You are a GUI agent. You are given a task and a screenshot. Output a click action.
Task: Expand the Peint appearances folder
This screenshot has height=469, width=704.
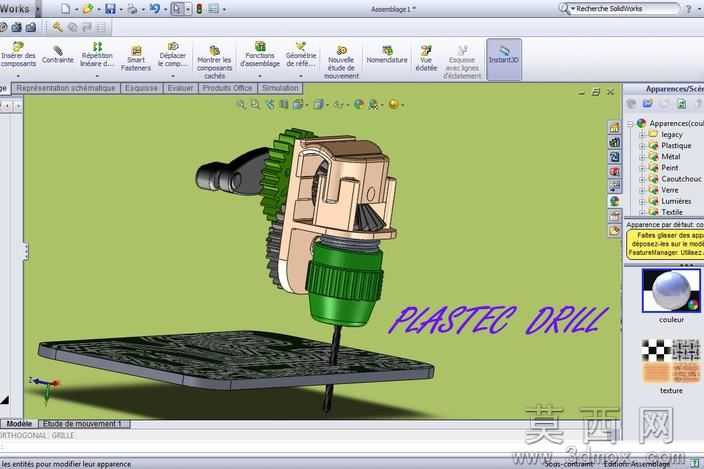pos(642,168)
